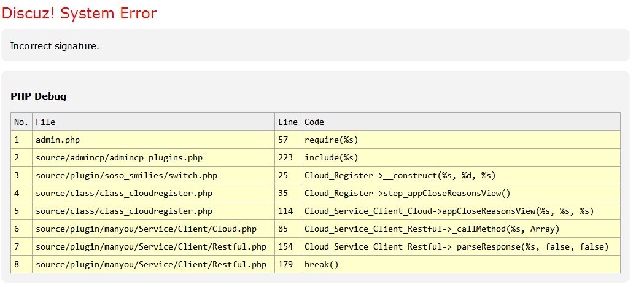The width and height of the screenshot is (644, 287).
Task: Click row number 5 cell
Action: [x=21, y=211]
